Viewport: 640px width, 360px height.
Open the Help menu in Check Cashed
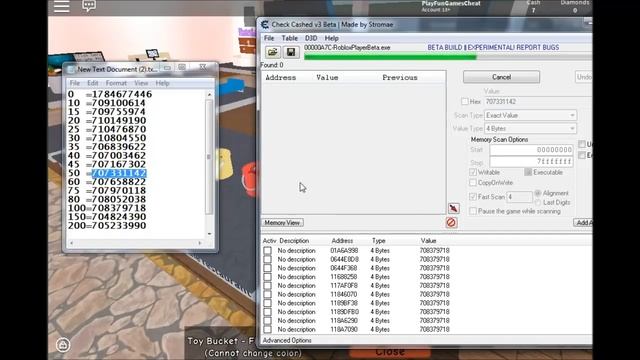[331, 38]
